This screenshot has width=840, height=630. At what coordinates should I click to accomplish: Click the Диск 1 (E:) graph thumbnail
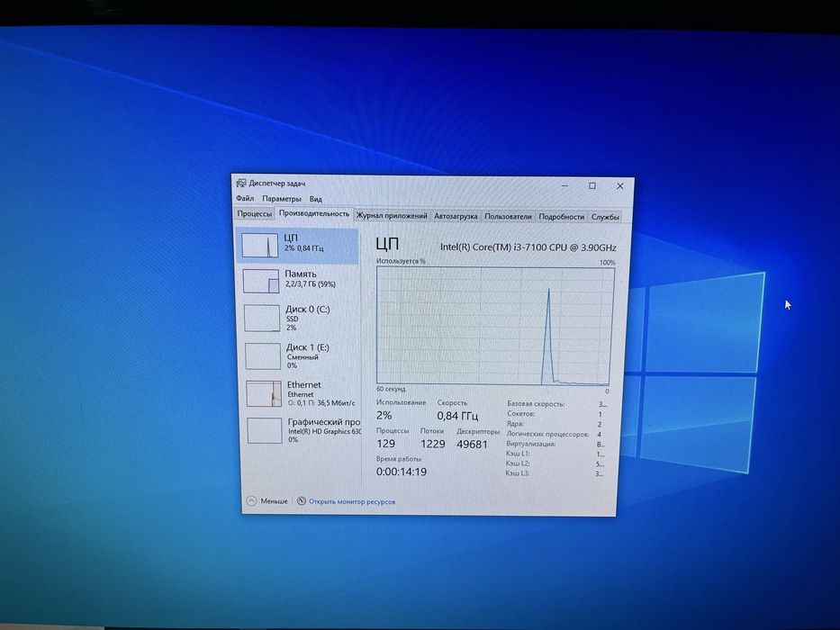point(263,355)
